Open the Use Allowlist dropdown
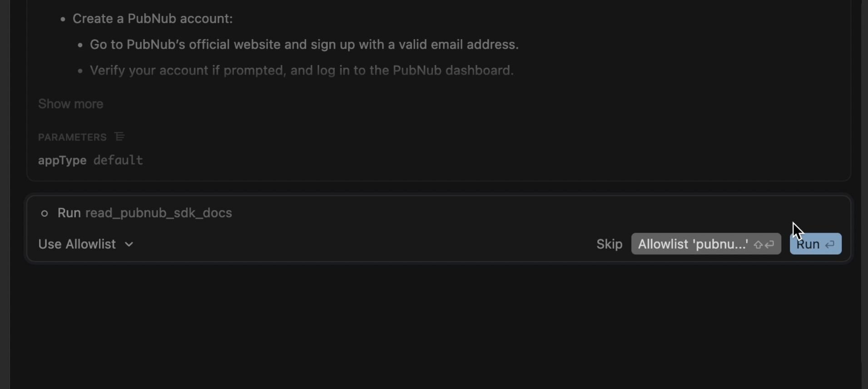The width and height of the screenshot is (868, 389). click(x=85, y=244)
